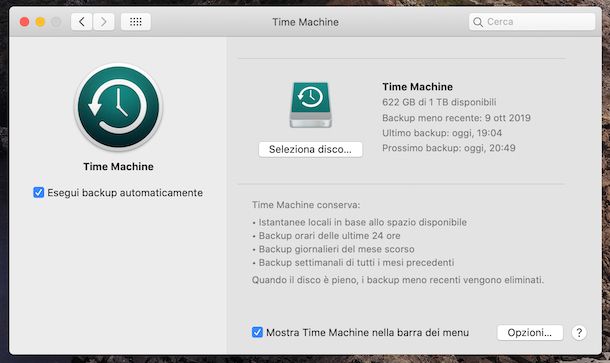The image size is (610, 363).
Task: Close the window with the red button
Action: pyautogui.click(x=25, y=22)
